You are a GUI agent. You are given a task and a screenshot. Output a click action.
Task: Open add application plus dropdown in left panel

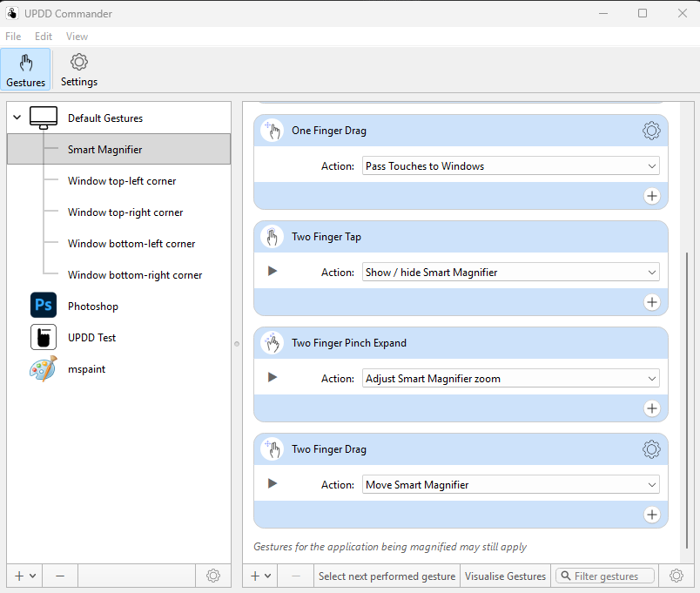[24, 576]
